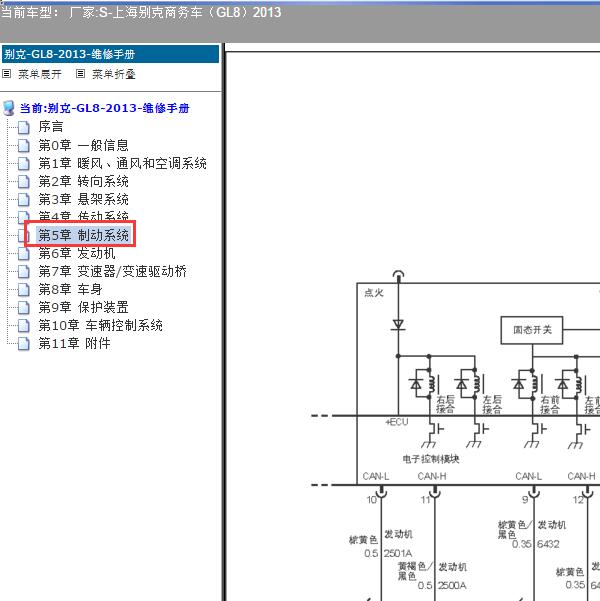Click the 点火 label in the diagram
The height and width of the screenshot is (601, 600).
pos(374,293)
